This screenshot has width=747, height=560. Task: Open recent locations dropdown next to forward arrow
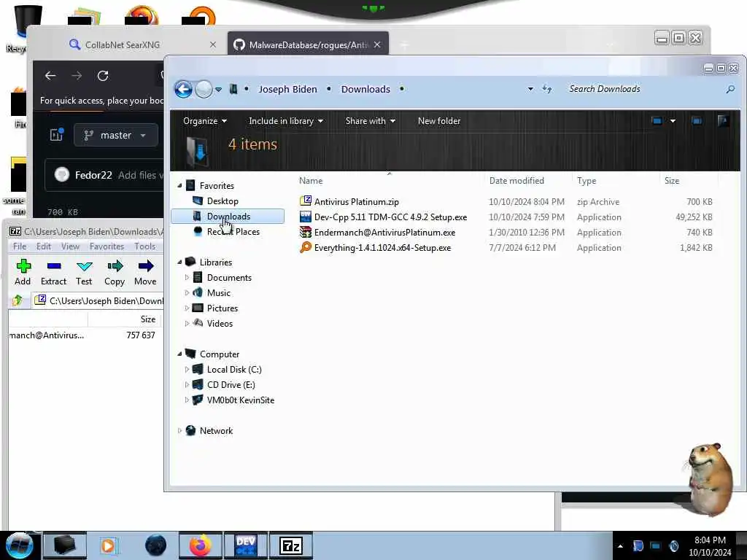coord(218,90)
